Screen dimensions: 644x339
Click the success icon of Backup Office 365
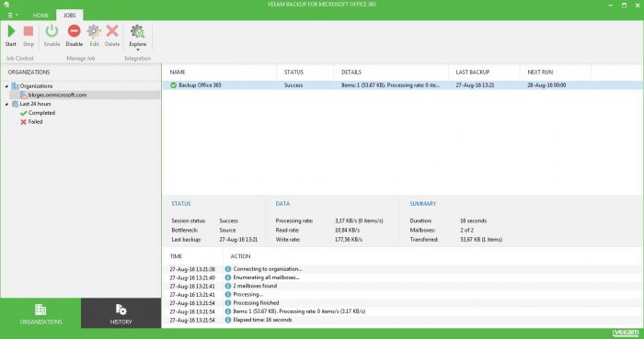[173, 85]
